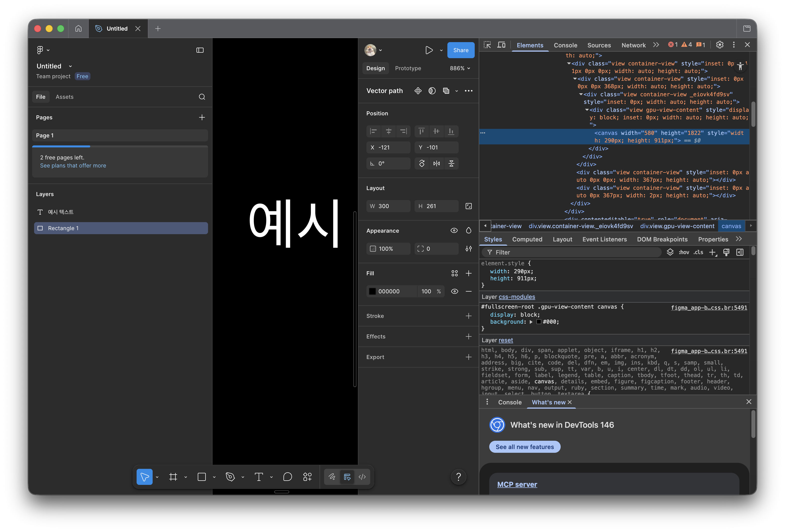Select the Pen tool
785x532 pixels.
(x=230, y=477)
